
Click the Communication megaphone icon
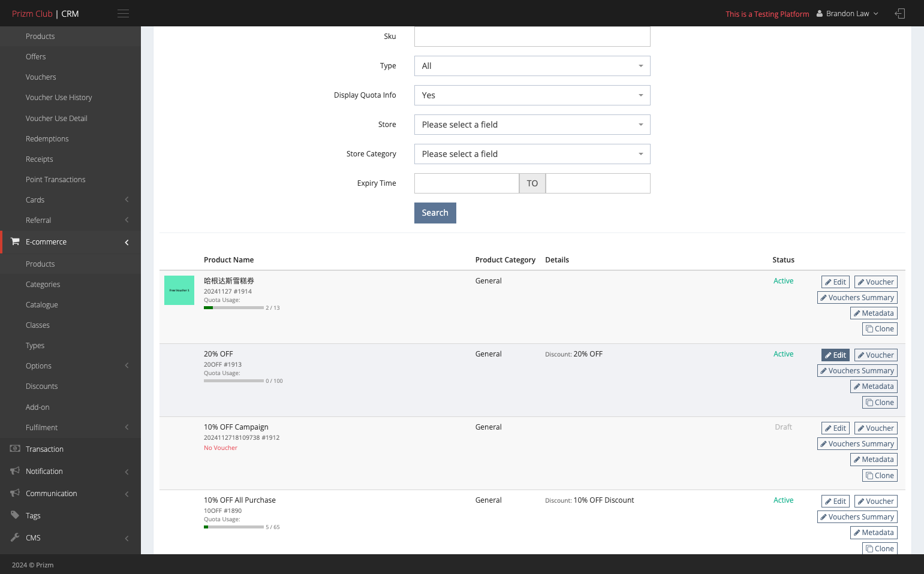point(15,493)
